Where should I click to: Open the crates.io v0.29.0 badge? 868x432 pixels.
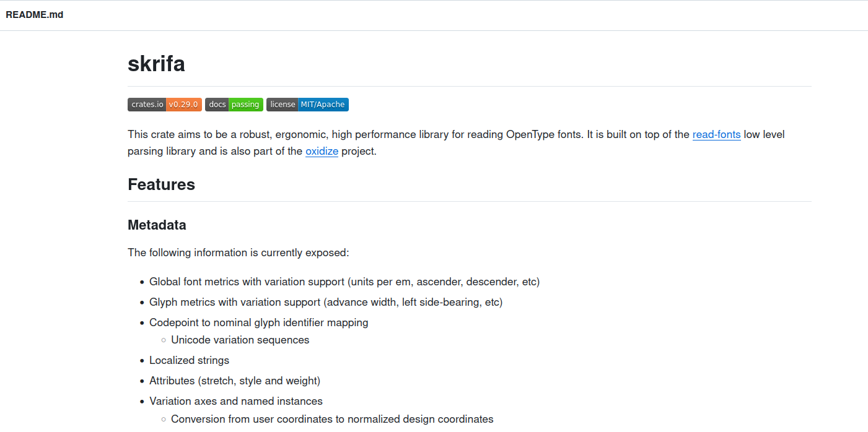[165, 105]
